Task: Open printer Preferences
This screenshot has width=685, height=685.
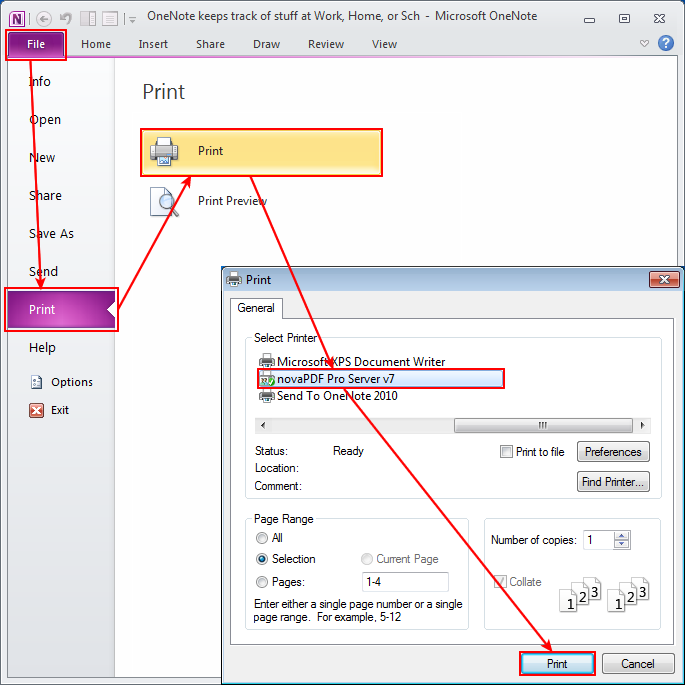Action: [x=613, y=452]
